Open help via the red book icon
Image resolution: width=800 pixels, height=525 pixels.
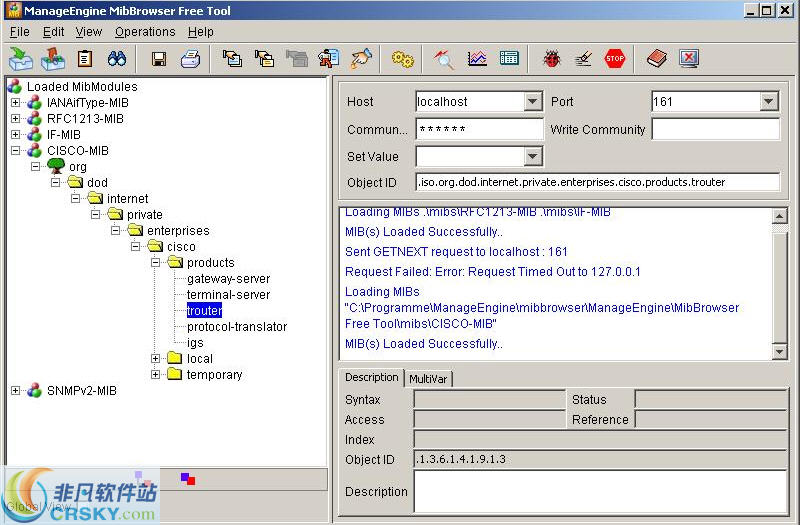coord(657,59)
